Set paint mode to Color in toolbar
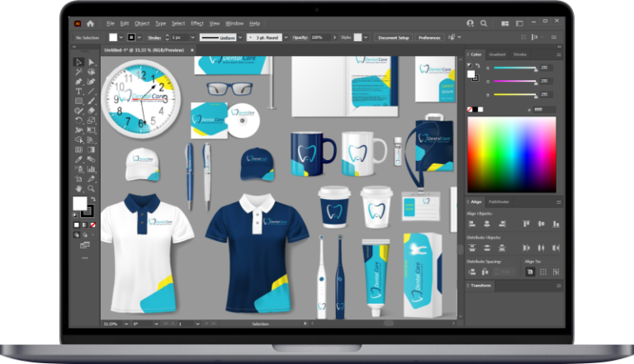Viewport: 634px width, 364px height. coord(77,225)
